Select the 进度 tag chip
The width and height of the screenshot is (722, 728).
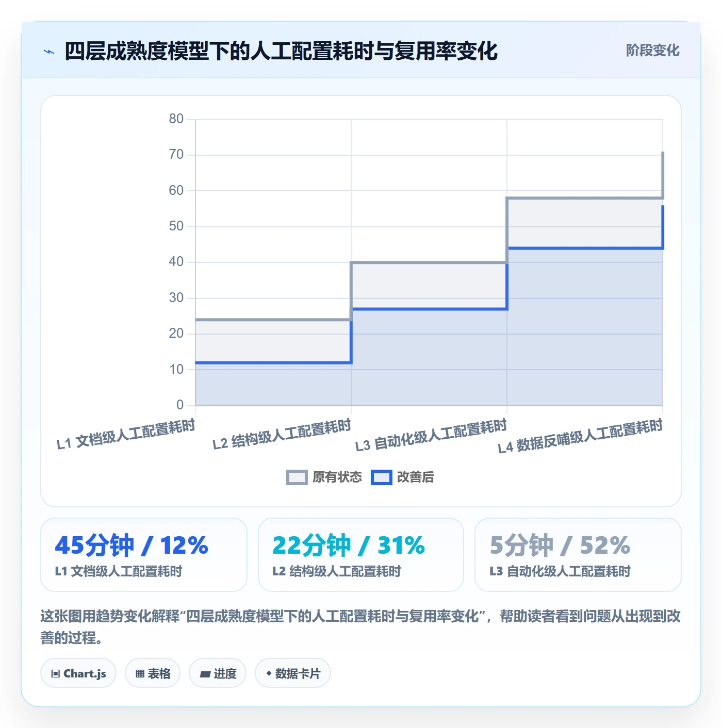tap(218, 673)
